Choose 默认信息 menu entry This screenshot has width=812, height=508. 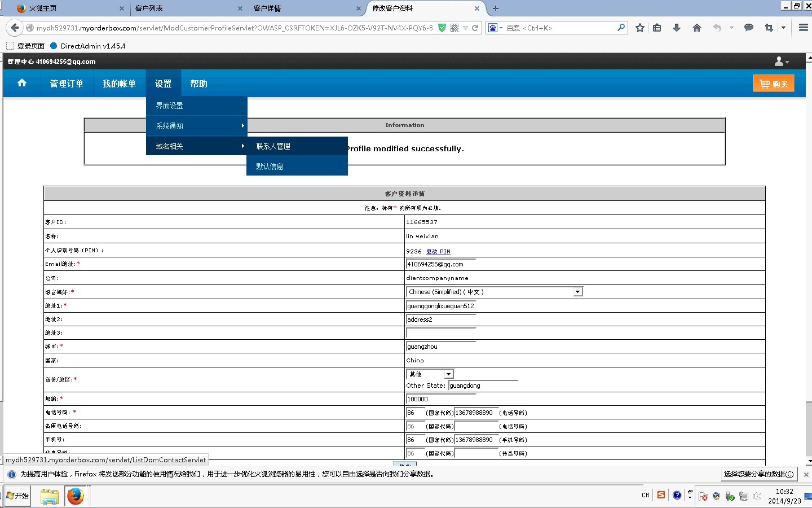point(270,167)
